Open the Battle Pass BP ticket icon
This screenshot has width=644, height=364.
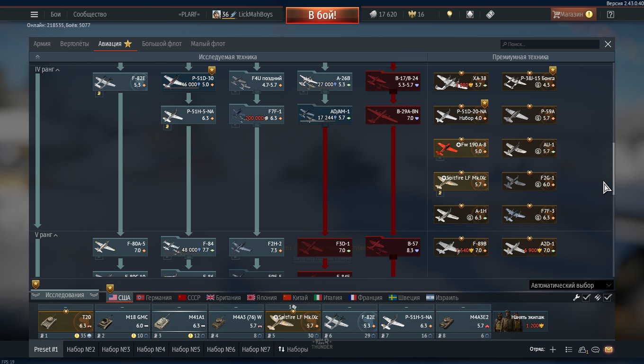point(491,14)
